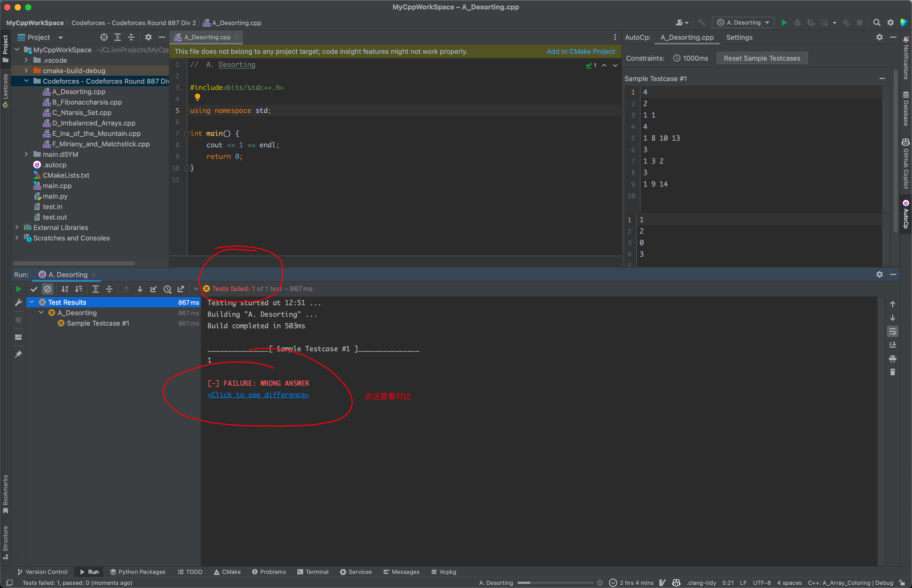The image size is (912, 588).
Task: Click the <Click to see difference> link
Action: tap(258, 395)
